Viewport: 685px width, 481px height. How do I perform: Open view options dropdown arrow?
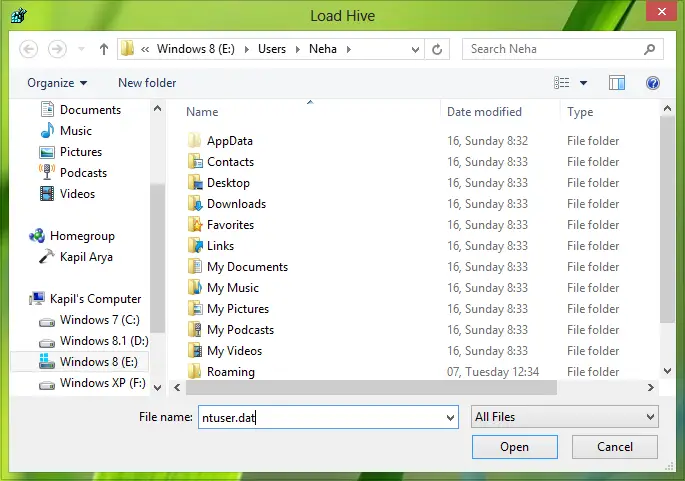(584, 83)
